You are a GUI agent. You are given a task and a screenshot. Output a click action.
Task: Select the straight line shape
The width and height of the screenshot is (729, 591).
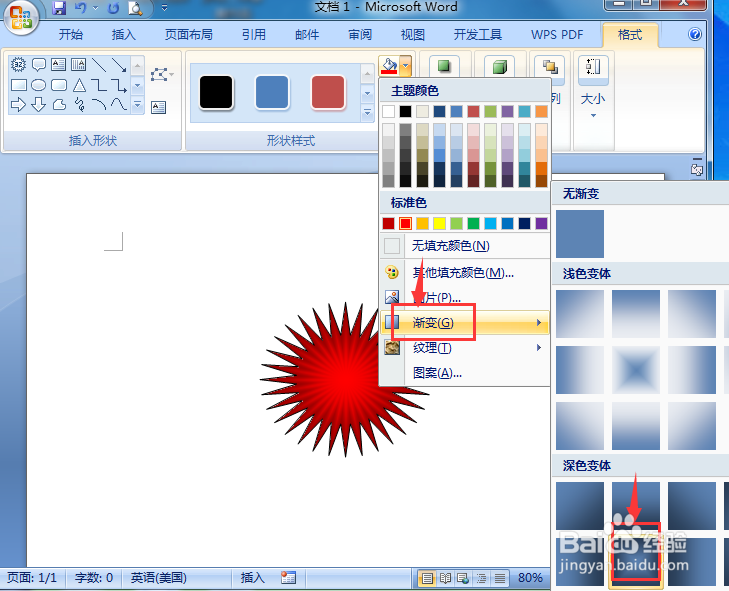pyautogui.click(x=99, y=65)
